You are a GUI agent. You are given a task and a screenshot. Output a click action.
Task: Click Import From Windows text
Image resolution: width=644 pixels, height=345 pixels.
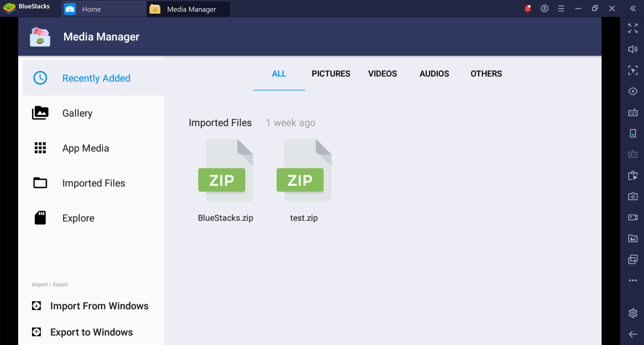coord(99,306)
